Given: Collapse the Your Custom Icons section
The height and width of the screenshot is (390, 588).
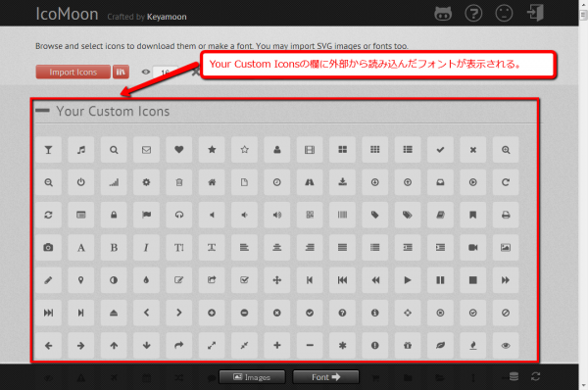Looking at the screenshot, I should [42, 111].
